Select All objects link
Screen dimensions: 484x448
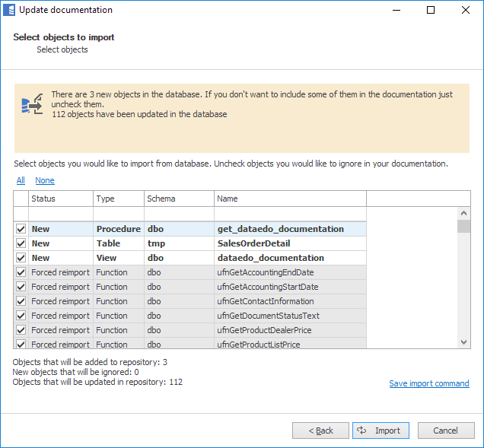point(21,180)
